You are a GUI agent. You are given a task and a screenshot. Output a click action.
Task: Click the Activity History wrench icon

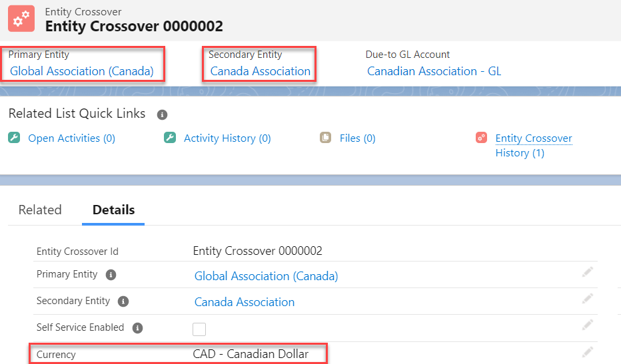tap(170, 138)
